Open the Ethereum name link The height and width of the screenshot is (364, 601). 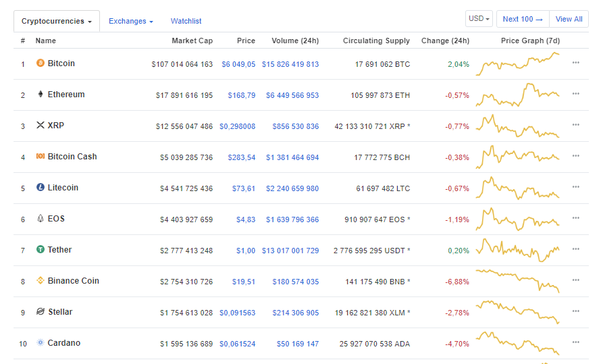[x=66, y=95]
